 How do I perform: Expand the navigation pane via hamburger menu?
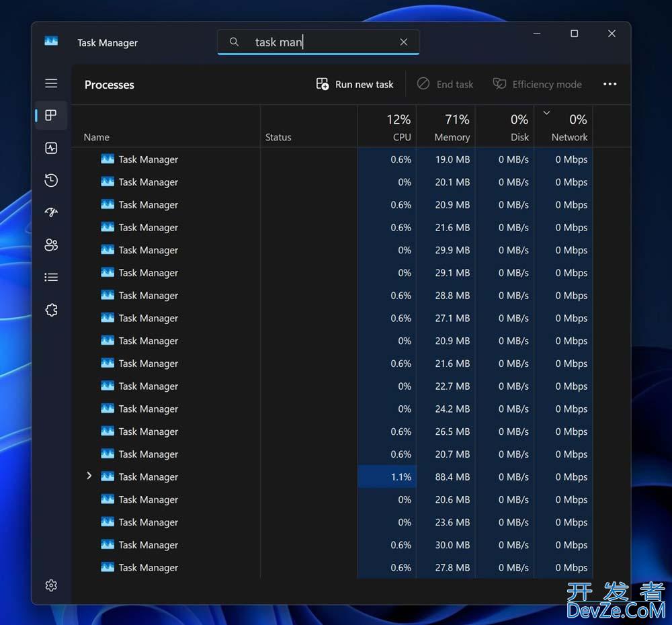coord(51,83)
